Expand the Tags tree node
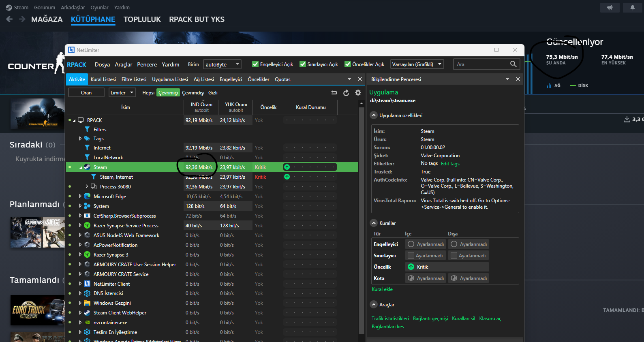The height and width of the screenshot is (342, 644). (80, 139)
